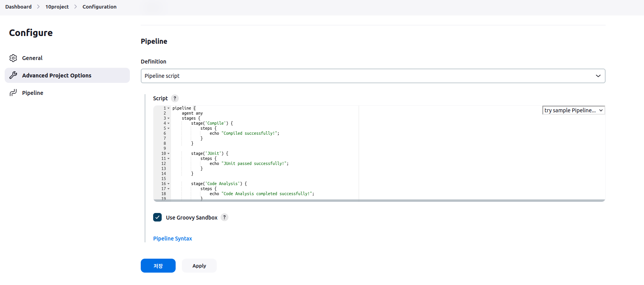Collapse the fold arrow on line 16
This screenshot has width=644, height=285.
pyautogui.click(x=168, y=184)
